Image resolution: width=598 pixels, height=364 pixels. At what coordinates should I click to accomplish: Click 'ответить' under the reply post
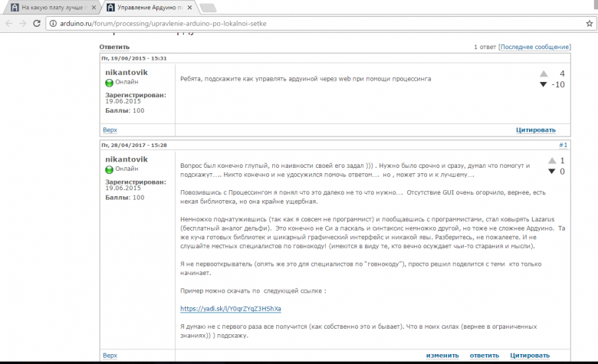(x=484, y=356)
